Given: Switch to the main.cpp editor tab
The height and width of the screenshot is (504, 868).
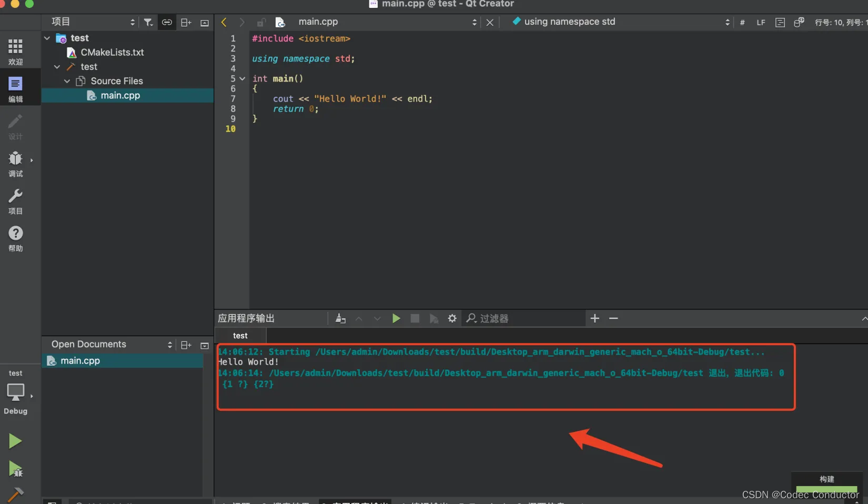Looking at the screenshot, I should tap(318, 22).
